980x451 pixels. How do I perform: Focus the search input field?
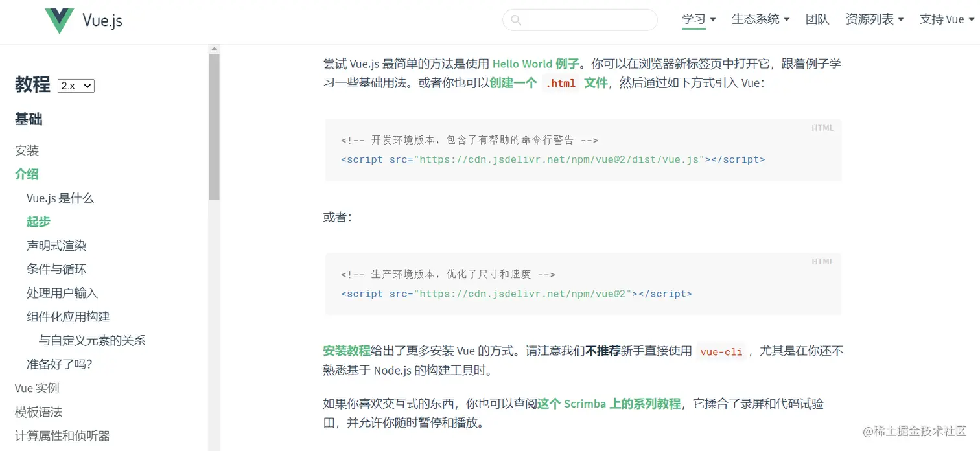coord(580,20)
